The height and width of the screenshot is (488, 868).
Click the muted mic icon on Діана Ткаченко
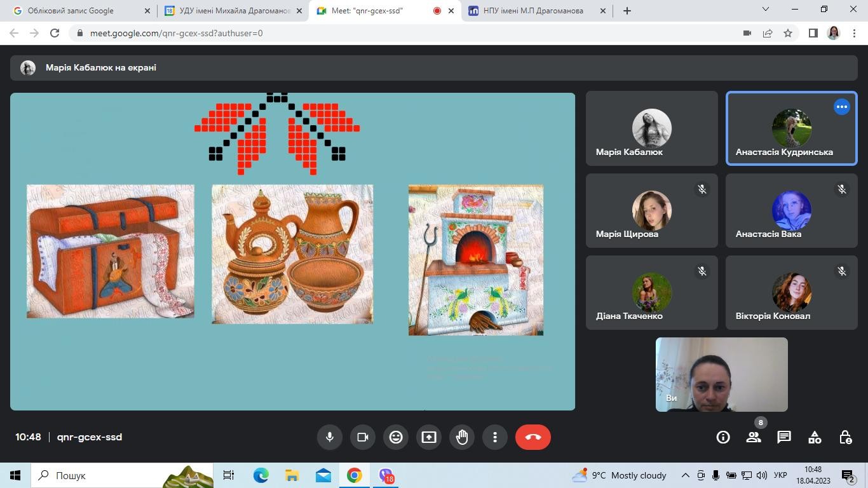pos(702,271)
